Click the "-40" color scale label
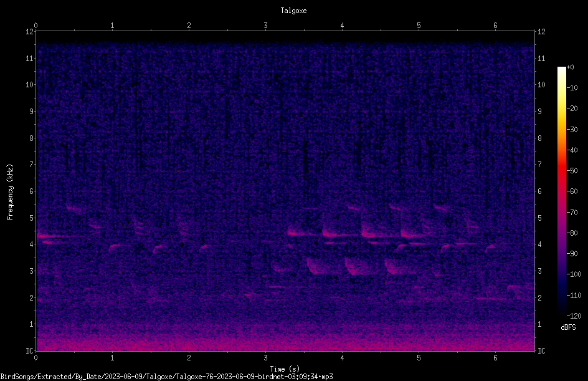 point(572,150)
